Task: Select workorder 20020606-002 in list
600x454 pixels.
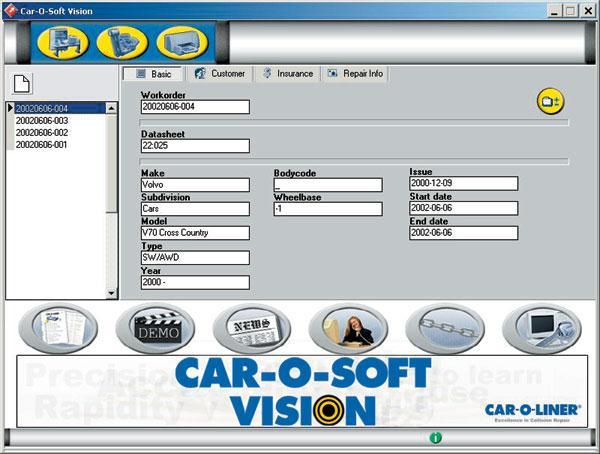Action: 59,133
